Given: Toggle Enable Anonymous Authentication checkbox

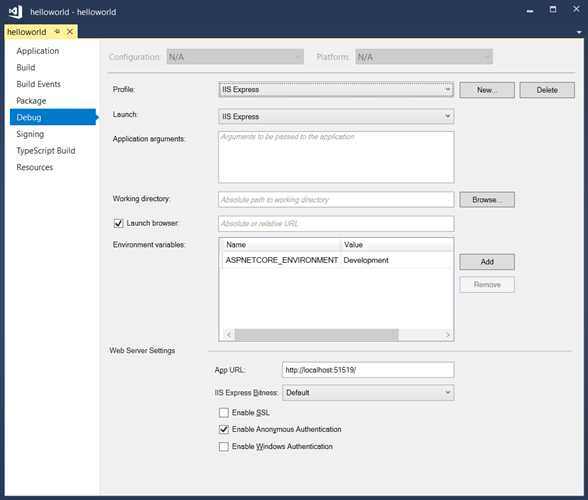Looking at the screenshot, I should pyautogui.click(x=224, y=429).
